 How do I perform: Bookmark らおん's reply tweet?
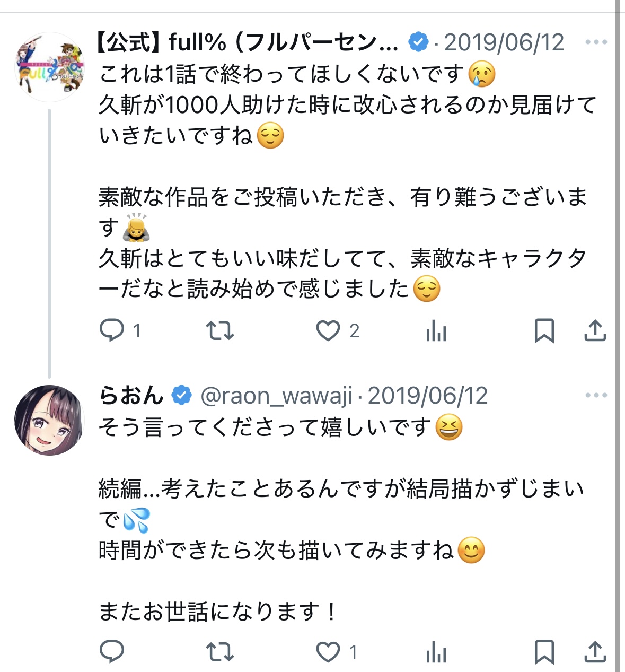click(544, 652)
